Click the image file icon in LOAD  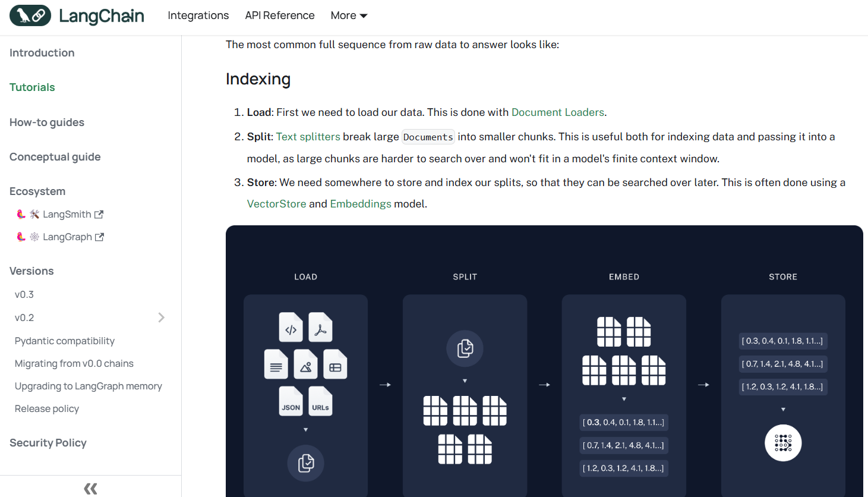tap(306, 364)
